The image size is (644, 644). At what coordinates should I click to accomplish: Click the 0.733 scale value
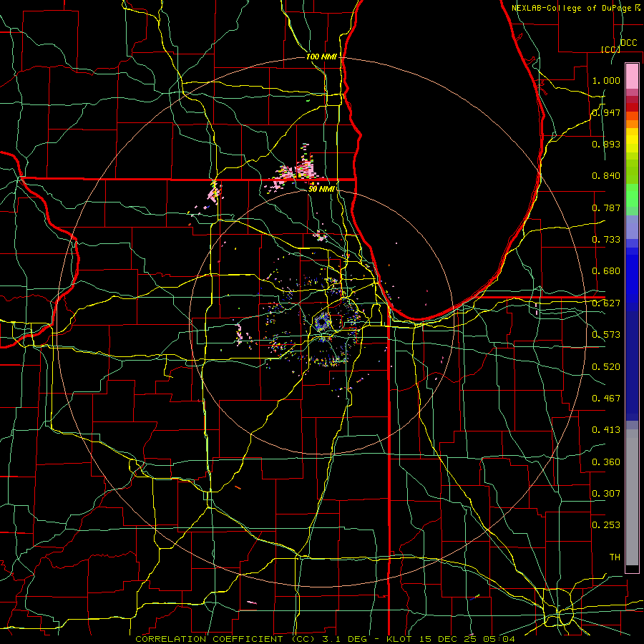pyautogui.click(x=606, y=240)
